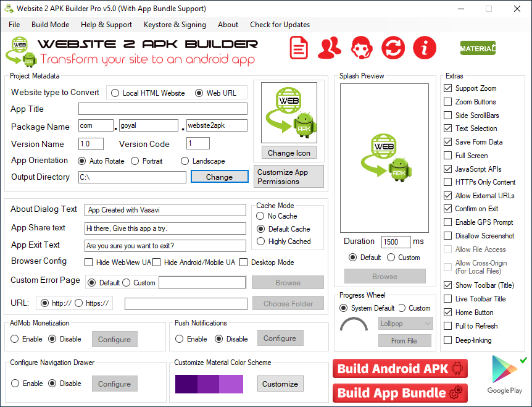Click the App Title input field
The image size is (532, 407).
(163, 109)
